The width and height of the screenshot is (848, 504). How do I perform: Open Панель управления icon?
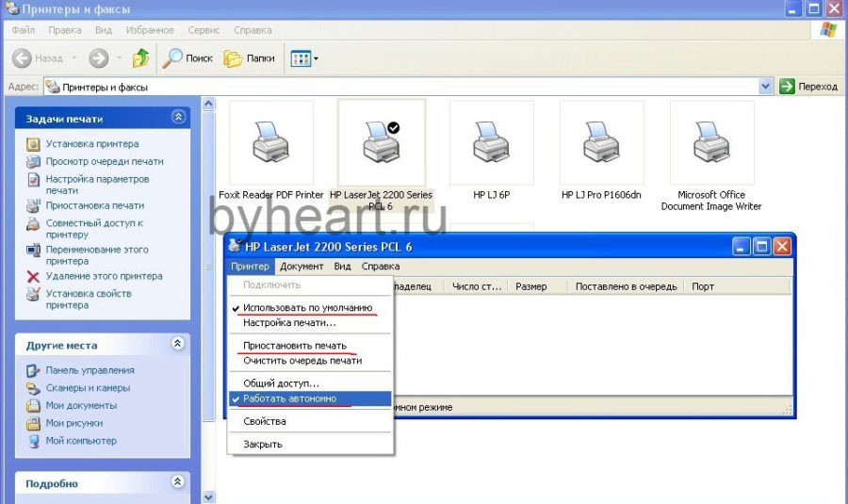coord(33,370)
